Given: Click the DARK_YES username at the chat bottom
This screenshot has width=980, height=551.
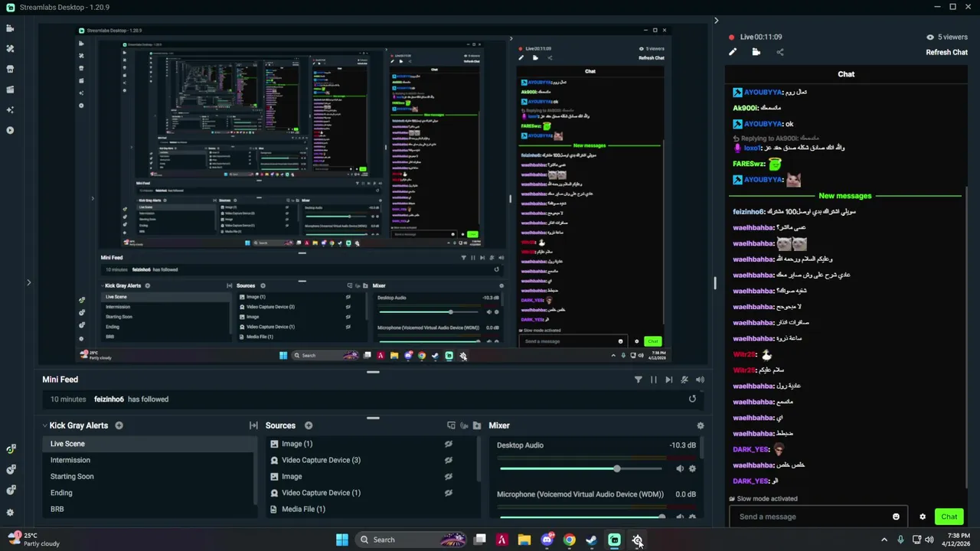Looking at the screenshot, I should coord(751,481).
